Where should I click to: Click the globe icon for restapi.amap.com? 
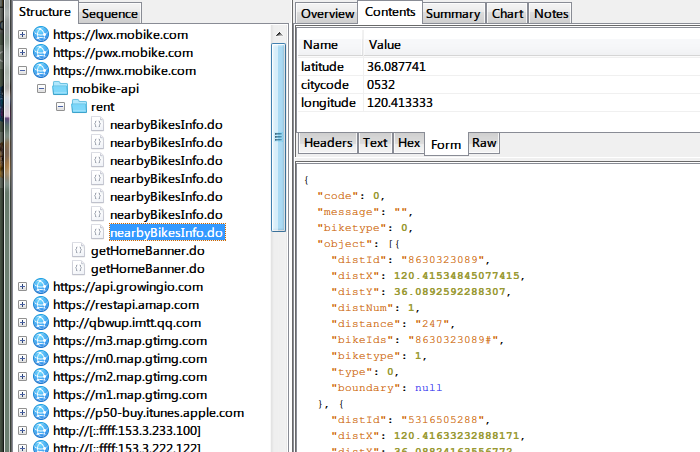coord(41,305)
